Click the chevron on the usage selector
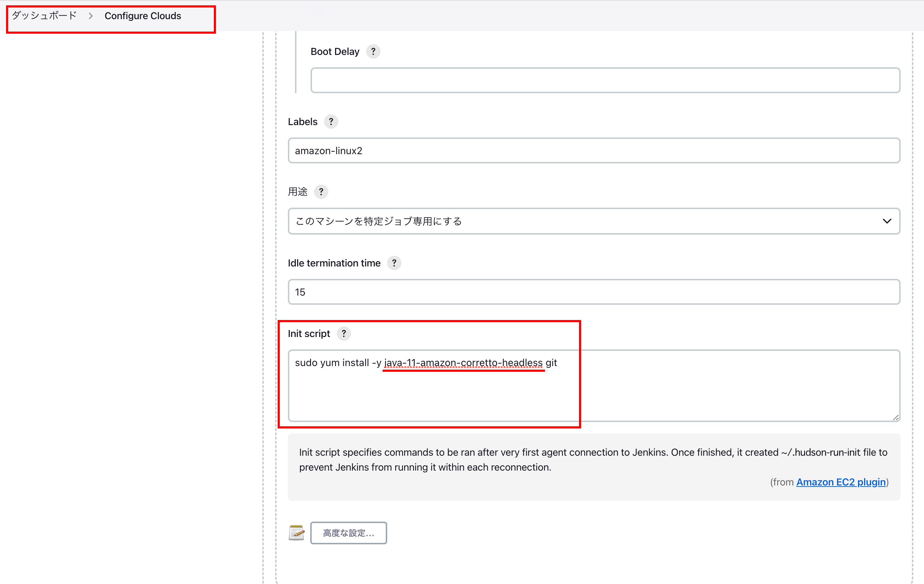 pyautogui.click(x=887, y=221)
